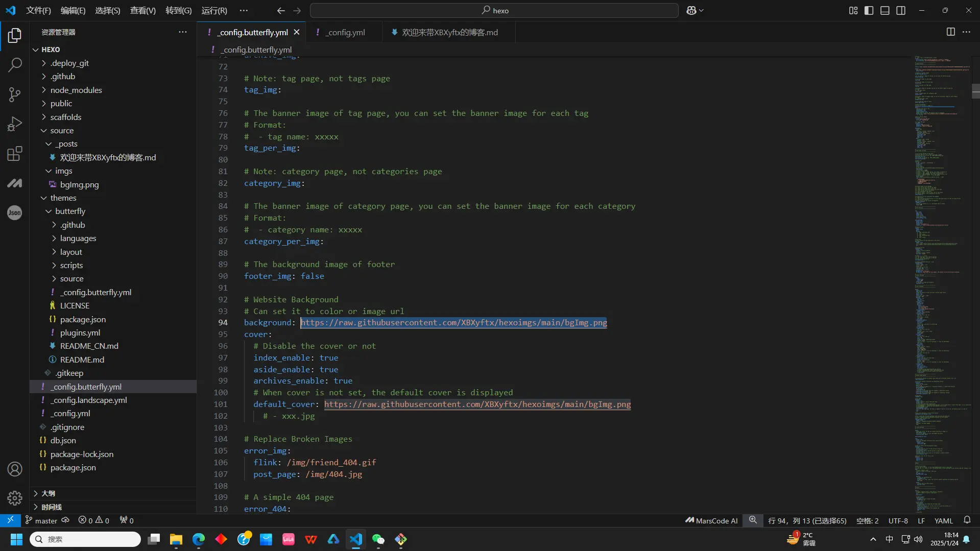Open Run and Debug view
This screenshot has height=551, width=980.
15,124
